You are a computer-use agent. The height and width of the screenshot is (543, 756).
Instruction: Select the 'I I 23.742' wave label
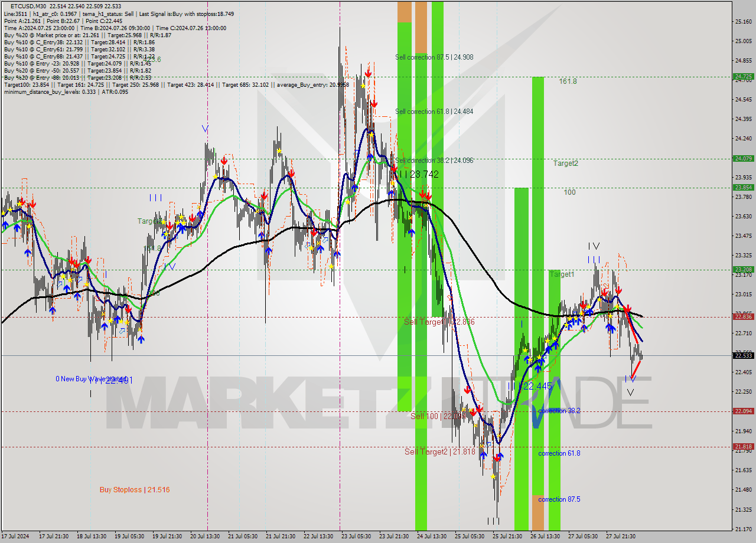click(x=419, y=174)
